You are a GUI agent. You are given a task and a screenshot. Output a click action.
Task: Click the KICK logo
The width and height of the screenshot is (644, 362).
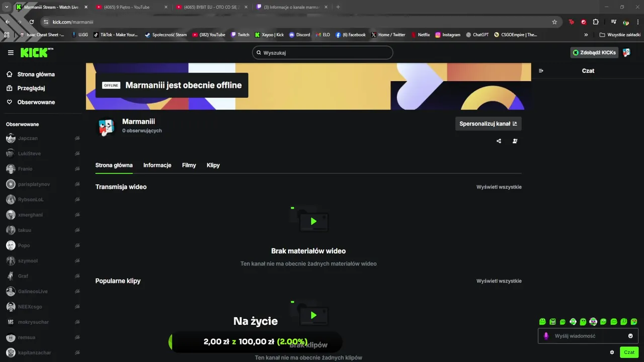[x=36, y=52]
